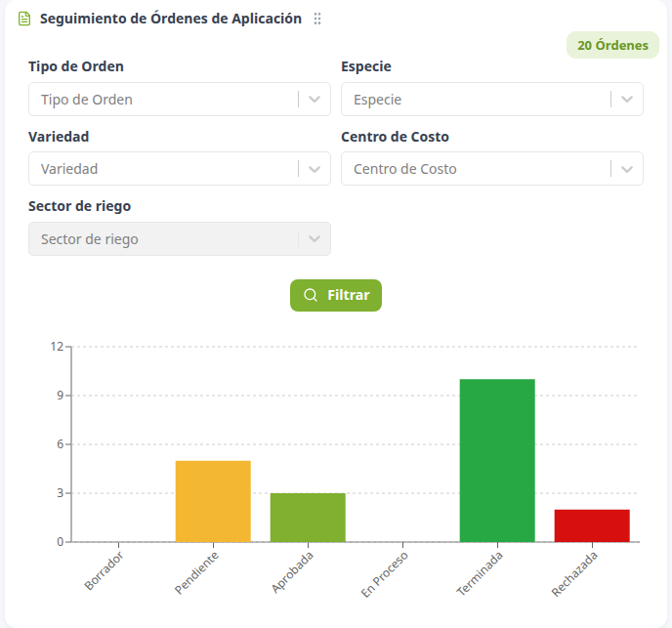Click the y-axis value 3
The width and height of the screenshot is (672, 628).
(61, 493)
